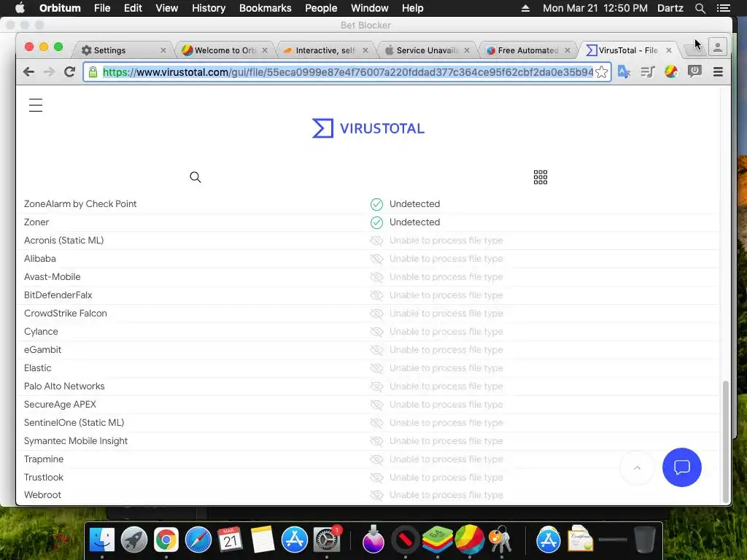The width and height of the screenshot is (747, 560).
Task: Select the ZoneAlarm by Check Point row
Action: (x=367, y=204)
